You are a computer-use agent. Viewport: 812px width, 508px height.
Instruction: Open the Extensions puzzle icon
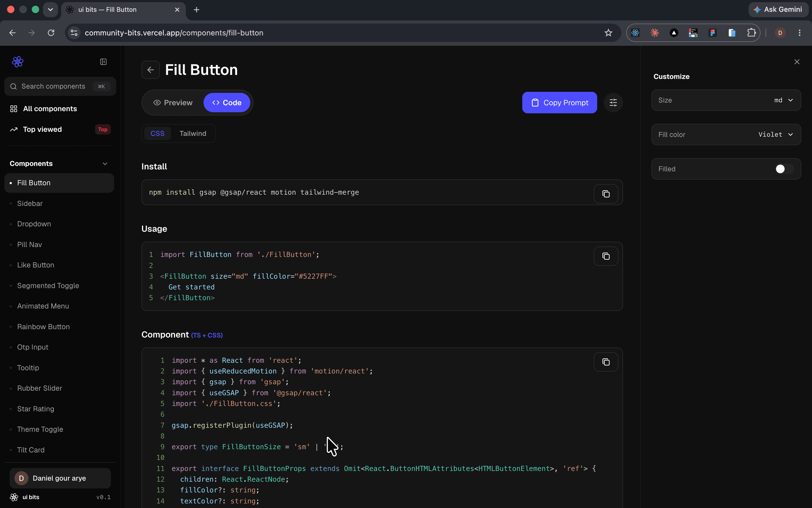(751, 33)
